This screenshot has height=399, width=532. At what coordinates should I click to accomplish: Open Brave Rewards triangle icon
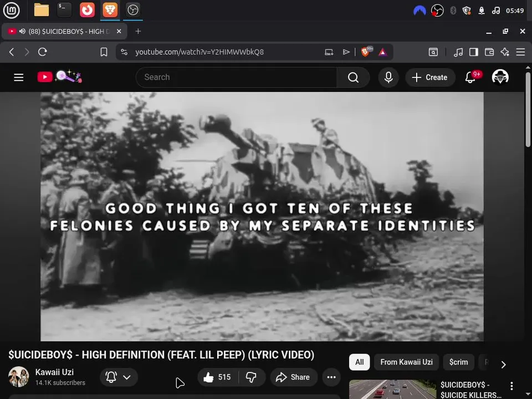(x=383, y=52)
